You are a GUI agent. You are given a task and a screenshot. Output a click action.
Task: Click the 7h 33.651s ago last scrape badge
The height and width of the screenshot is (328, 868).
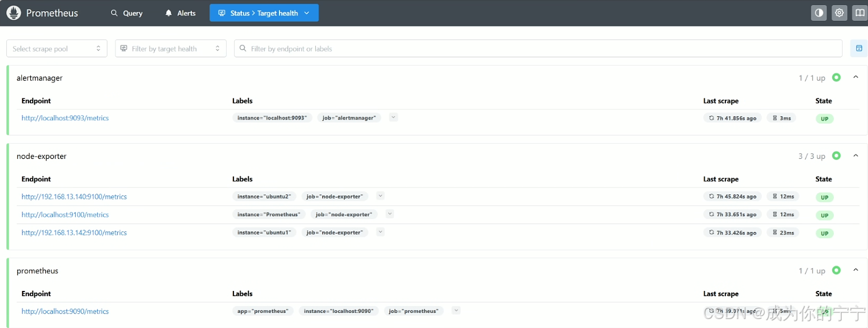(732, 215)
